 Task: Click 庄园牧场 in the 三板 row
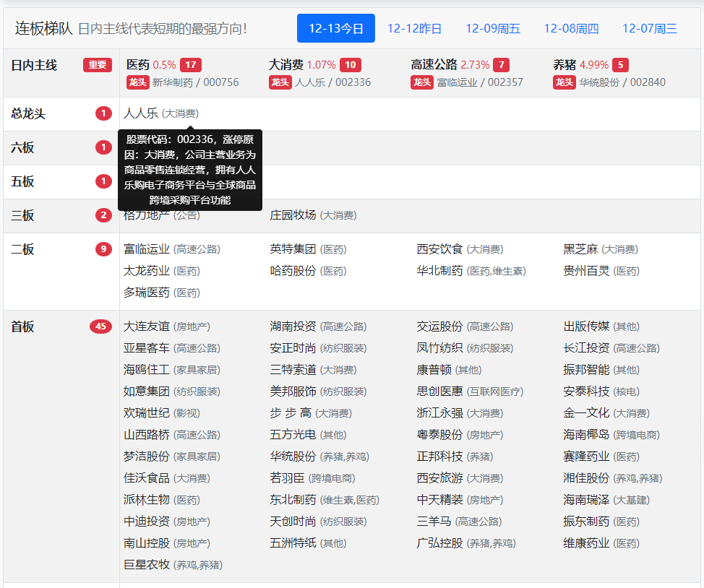click(x=293, y=215)
